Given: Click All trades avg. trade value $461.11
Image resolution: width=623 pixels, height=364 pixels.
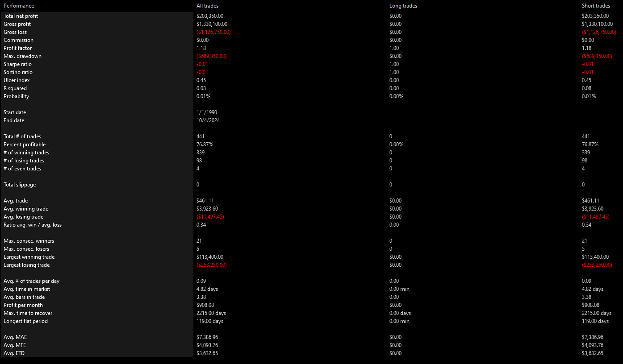Looking at the screenshot, I should pyautogui.click(x=205, y=201).
